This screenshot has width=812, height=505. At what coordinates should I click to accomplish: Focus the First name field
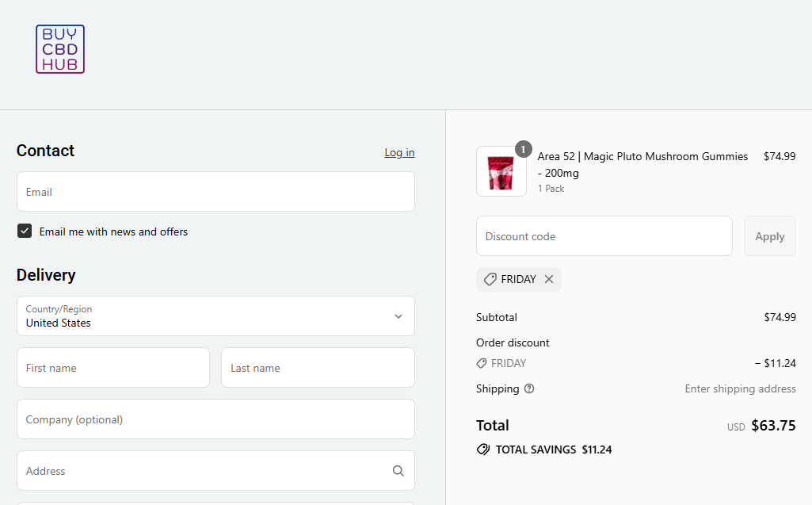tap(113, 368)
